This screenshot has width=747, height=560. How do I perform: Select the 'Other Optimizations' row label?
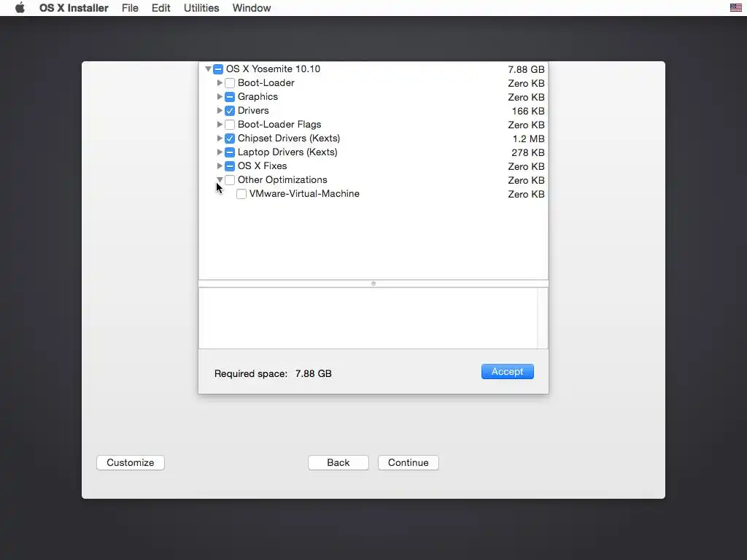(x=282, y=180)
